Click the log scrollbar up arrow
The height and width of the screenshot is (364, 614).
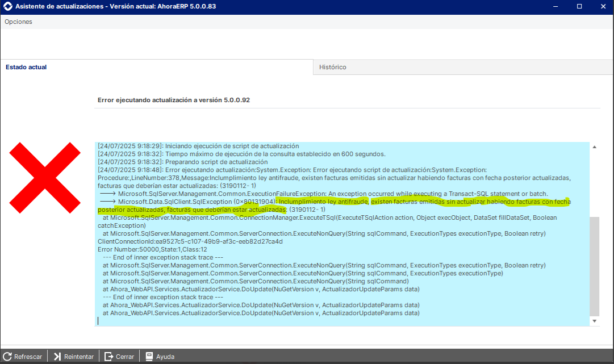[595, 147]
